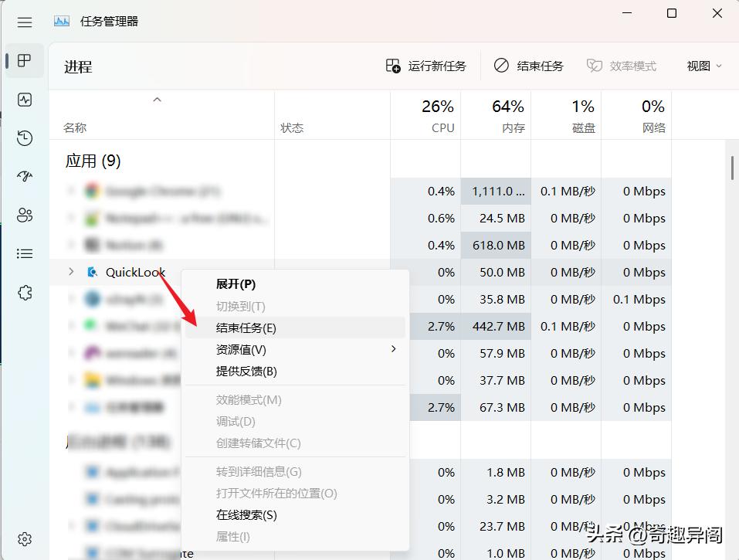This screenshot has width=739, height=560.
Task: Enable 效率模式 from the toolbar
Action: tap(622, 66)
